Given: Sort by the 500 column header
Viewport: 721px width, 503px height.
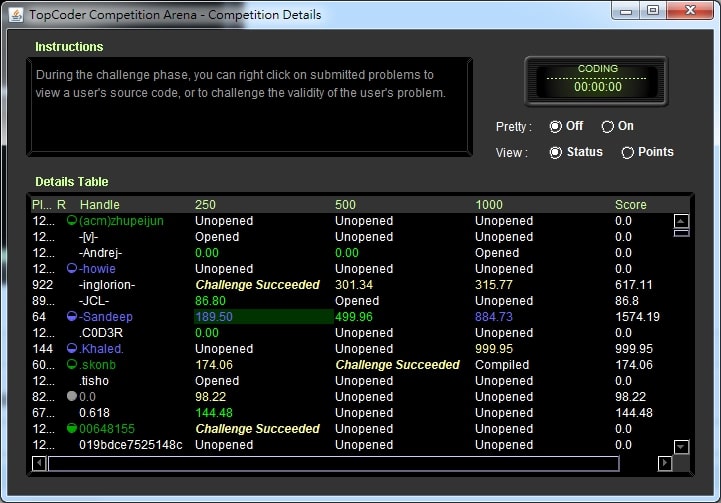Looking at the screenshot, I should [345, 205].
